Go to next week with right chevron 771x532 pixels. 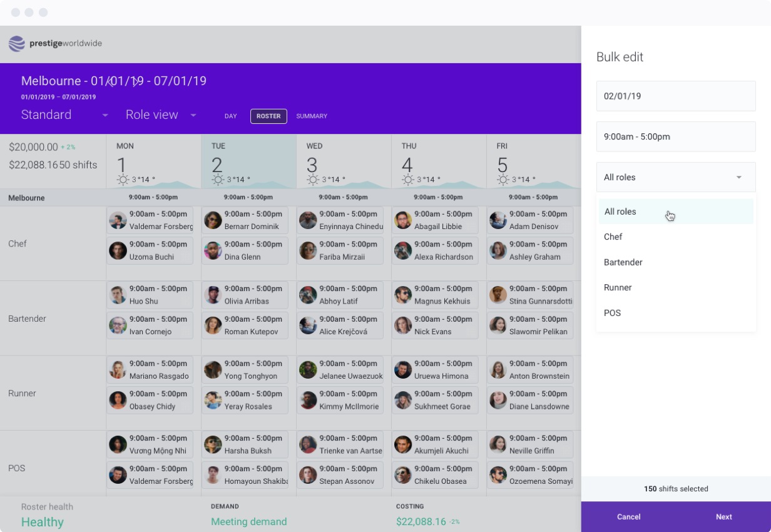click(136, 81)
